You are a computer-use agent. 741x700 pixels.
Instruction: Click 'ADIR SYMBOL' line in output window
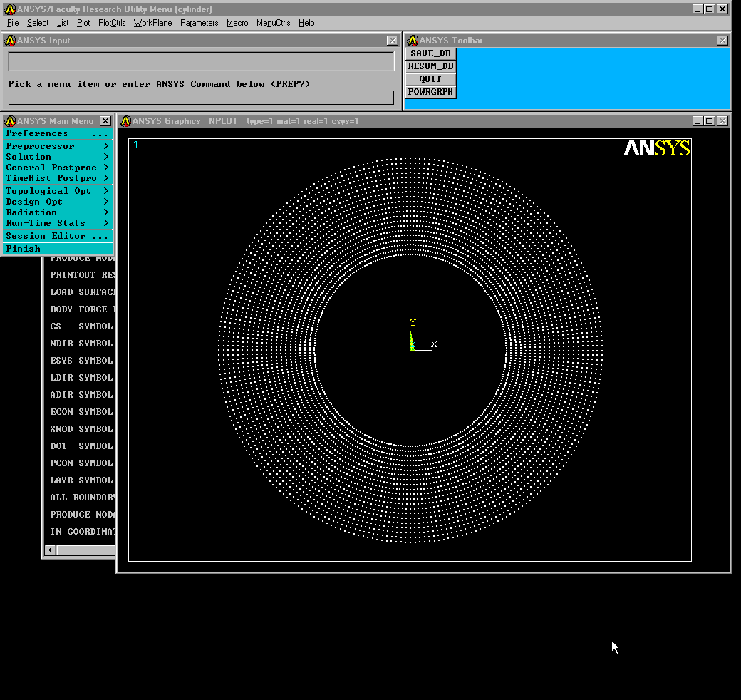click(x=81, y=395)
